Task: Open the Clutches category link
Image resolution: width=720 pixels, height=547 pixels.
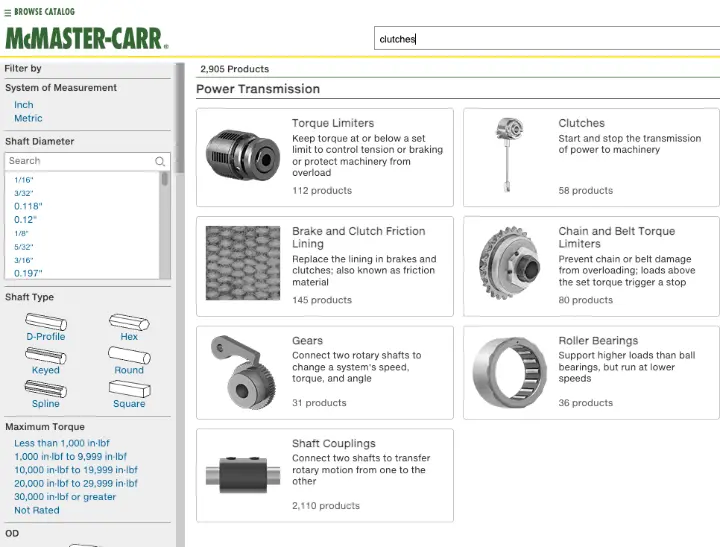Action: click(581, 123)
